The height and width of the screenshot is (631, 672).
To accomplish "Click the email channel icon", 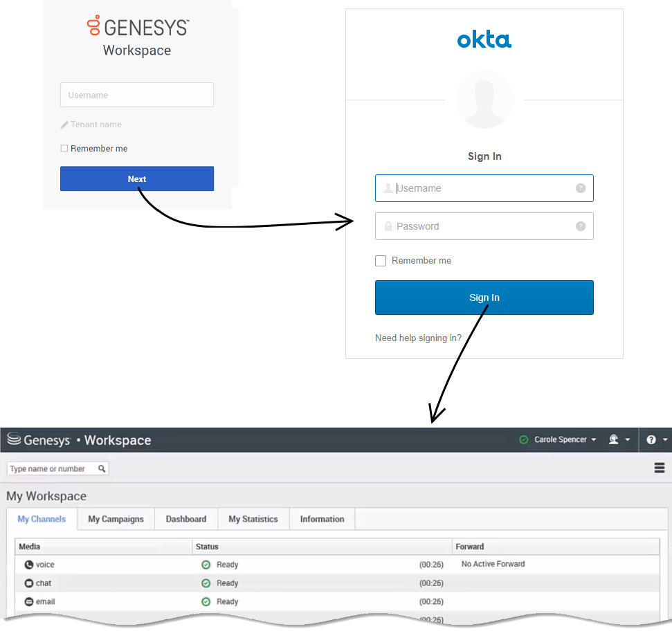I will click(x=29, y=602).
